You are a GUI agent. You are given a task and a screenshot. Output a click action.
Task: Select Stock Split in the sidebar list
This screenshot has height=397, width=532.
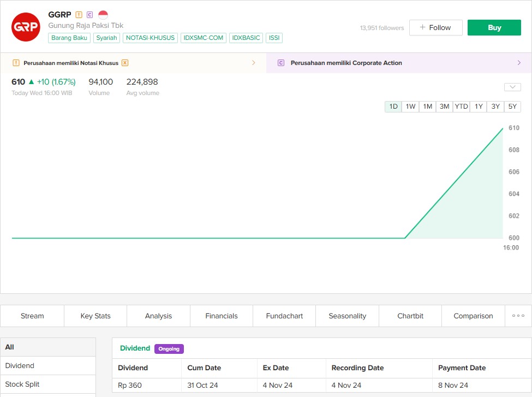coord(22,384)
